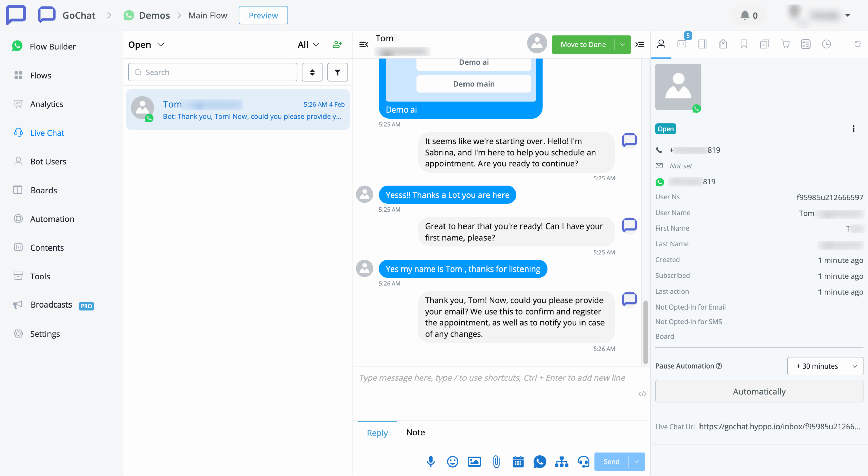Open Tools section

[32, 276]
